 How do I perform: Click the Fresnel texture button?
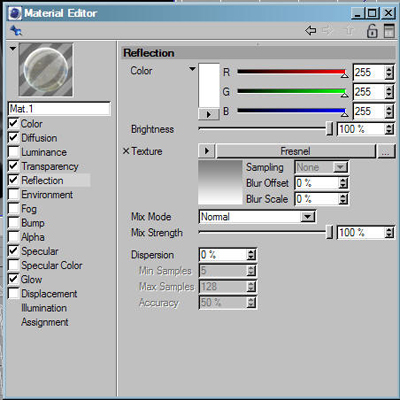point(296,151)
